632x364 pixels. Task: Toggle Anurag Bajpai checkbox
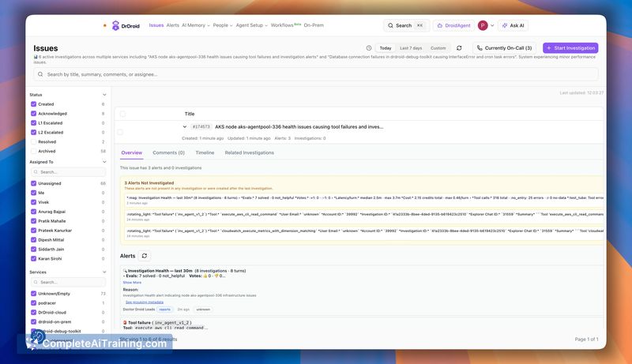[33, 212]
